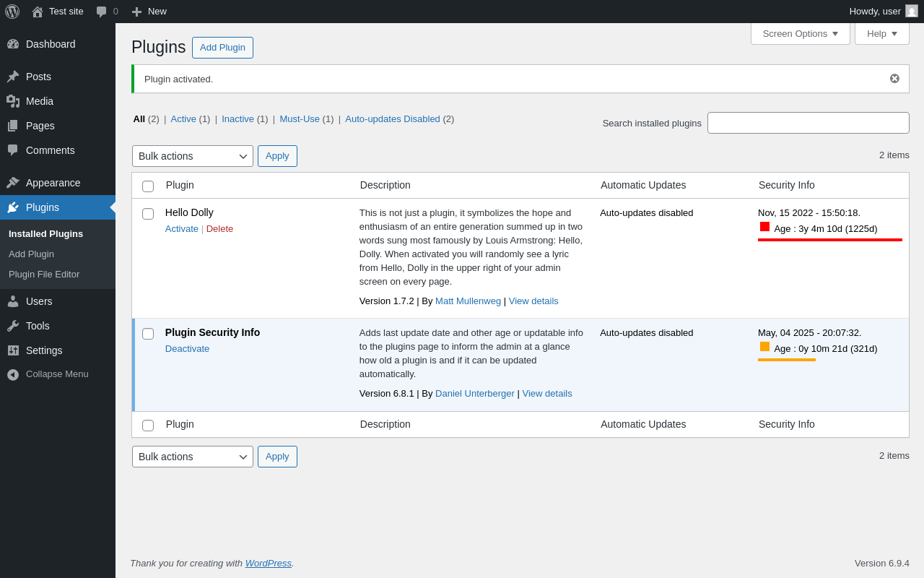Screen dimensions: 924x578
Task: Open the Matt Mullenweg author link
Action: click(468, 301)
